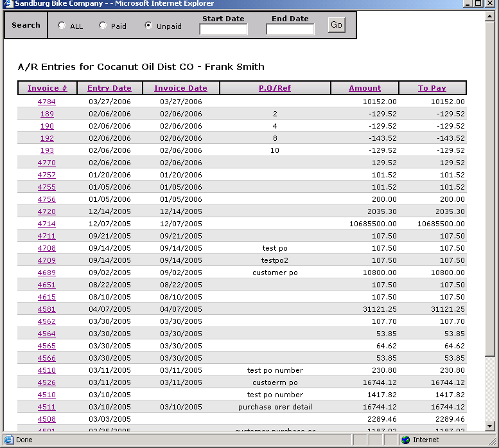This screenshot has height=448, width=499.
Task: Click the Start Date input field
Action: (x=223, y=30)
